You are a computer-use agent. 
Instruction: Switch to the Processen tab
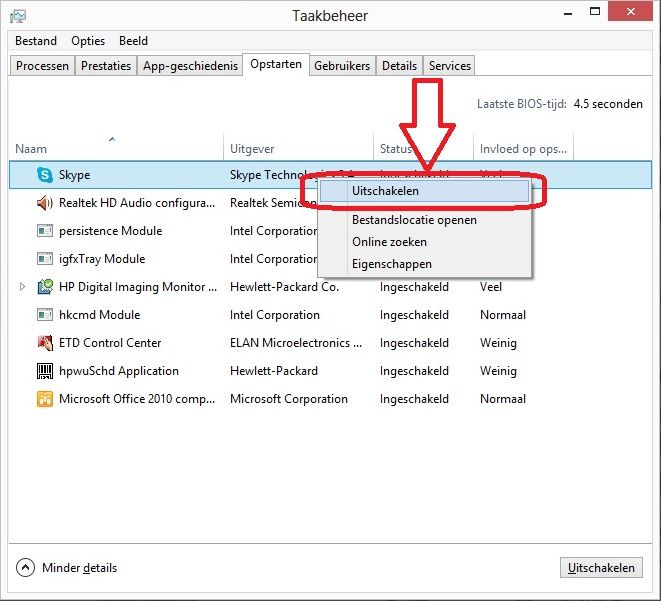click(x=42, y=66)
